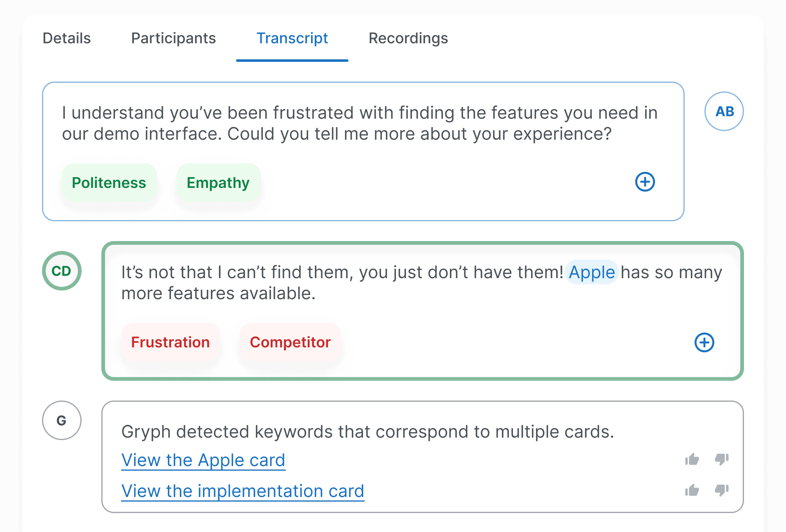Thumbs down the Apple card suggestion
786x532 pixels.
(x=722, y=459)
